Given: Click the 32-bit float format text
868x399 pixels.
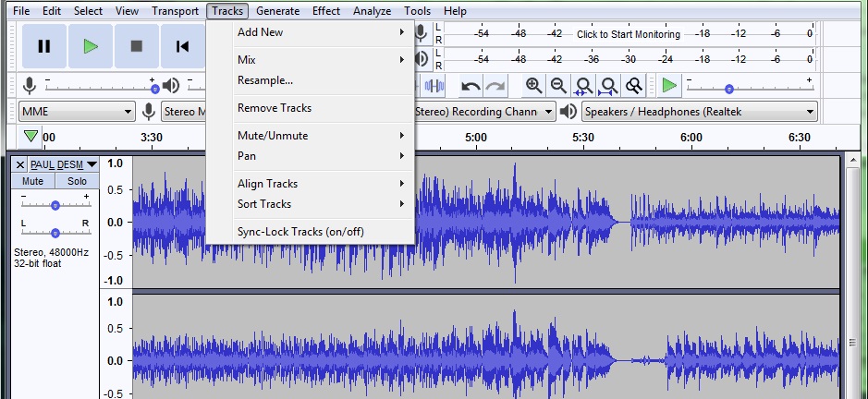Looking at the screenshot, I should 38,263.
